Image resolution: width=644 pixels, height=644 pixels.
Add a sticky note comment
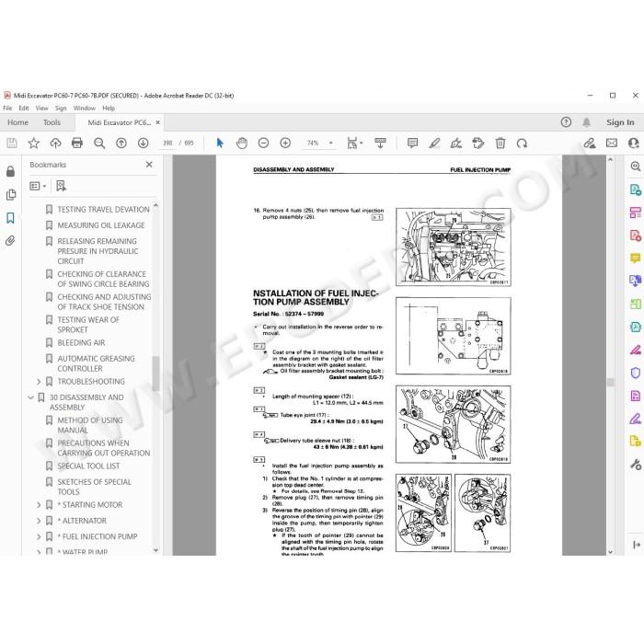click(412, 143)
